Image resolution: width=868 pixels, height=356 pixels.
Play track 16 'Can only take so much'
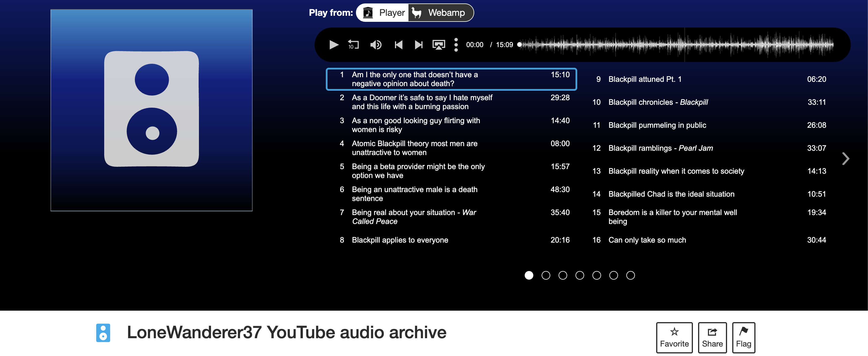click(708, 240)
